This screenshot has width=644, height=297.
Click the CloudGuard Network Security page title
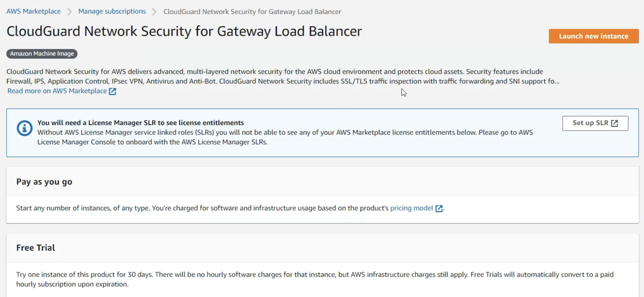click(x=184, y=31)
